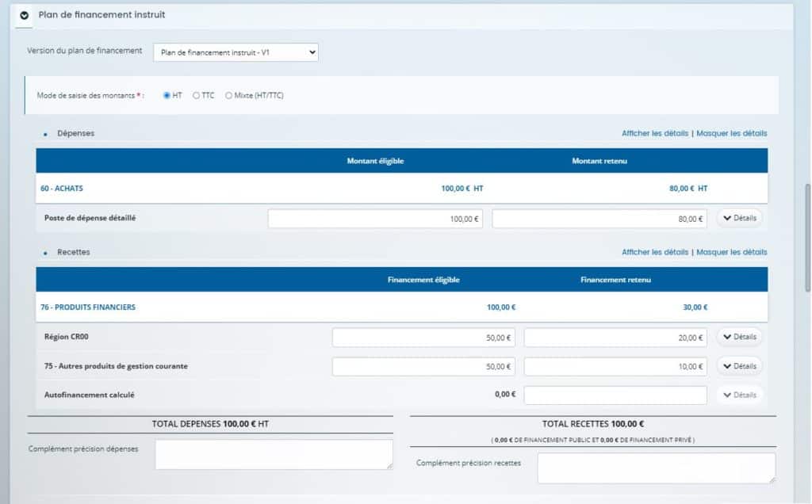Click the Montant éligible column header

tap(375, 161)
